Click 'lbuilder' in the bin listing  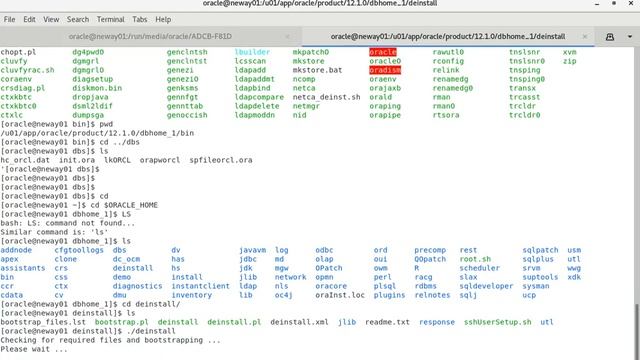(252, 52)
